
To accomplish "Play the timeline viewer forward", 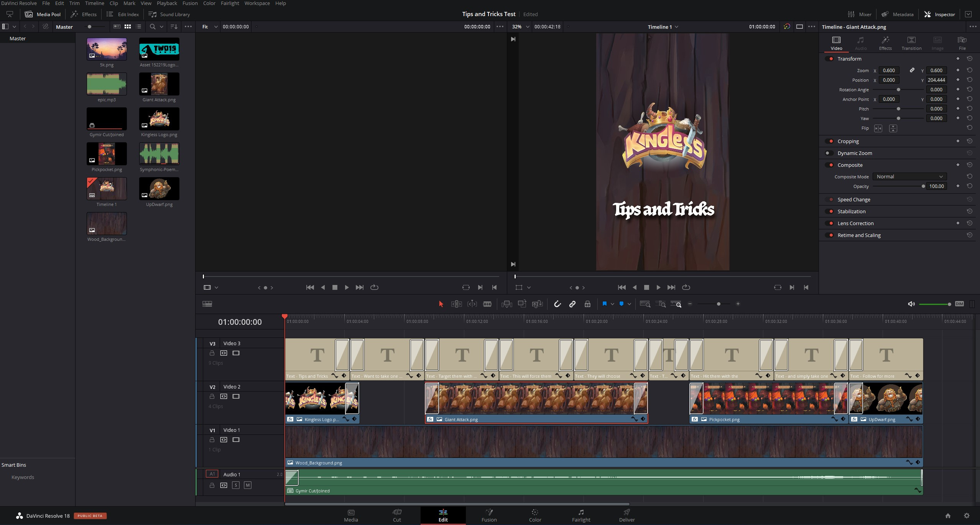I will coord(658,287).
